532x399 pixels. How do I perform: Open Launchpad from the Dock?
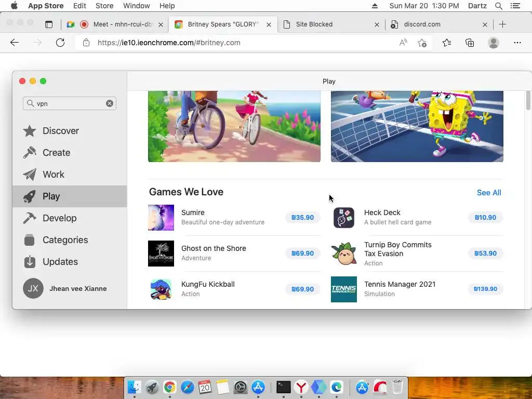point(152,387)
